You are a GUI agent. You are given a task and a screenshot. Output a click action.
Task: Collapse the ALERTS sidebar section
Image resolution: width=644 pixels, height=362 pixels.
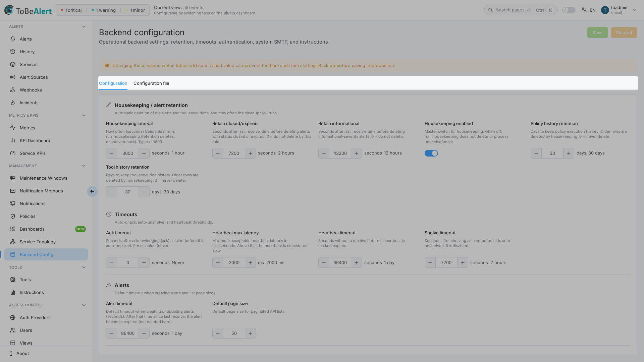[x=84, y=26]
